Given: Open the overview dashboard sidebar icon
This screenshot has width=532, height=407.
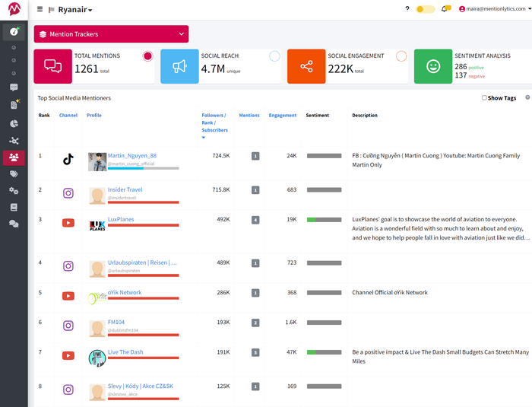Looking at the screenshot, I should click(x=14, y=32).
